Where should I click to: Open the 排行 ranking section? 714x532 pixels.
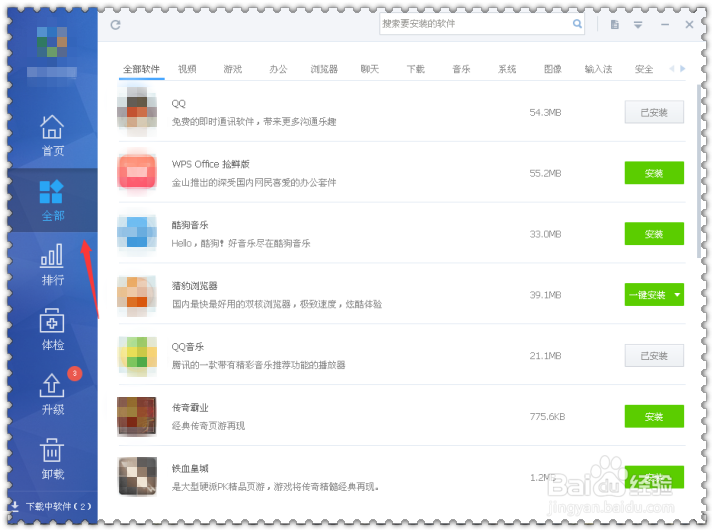[x=52, y=265]
